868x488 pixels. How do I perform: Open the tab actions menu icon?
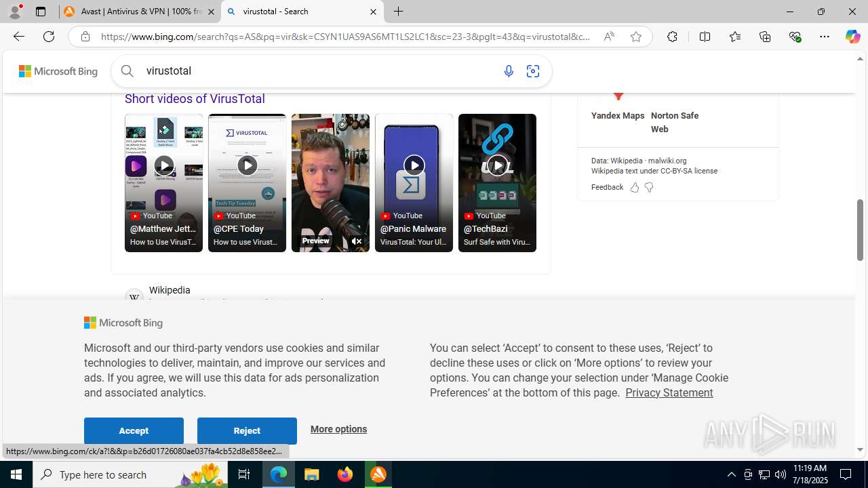(41, 12)
